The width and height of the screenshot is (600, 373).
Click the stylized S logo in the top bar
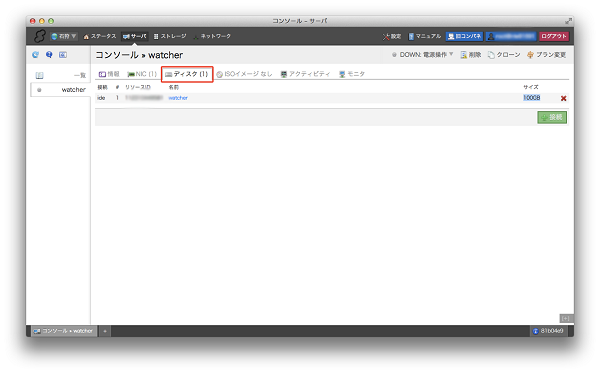(39, 36)
